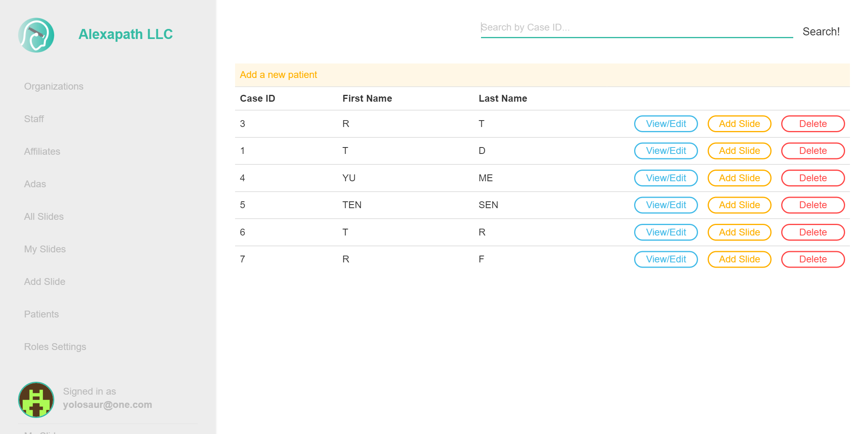Go to the Staff page
Image resolution: width=868 pixels, height=434 pixels.
(34, 119)
